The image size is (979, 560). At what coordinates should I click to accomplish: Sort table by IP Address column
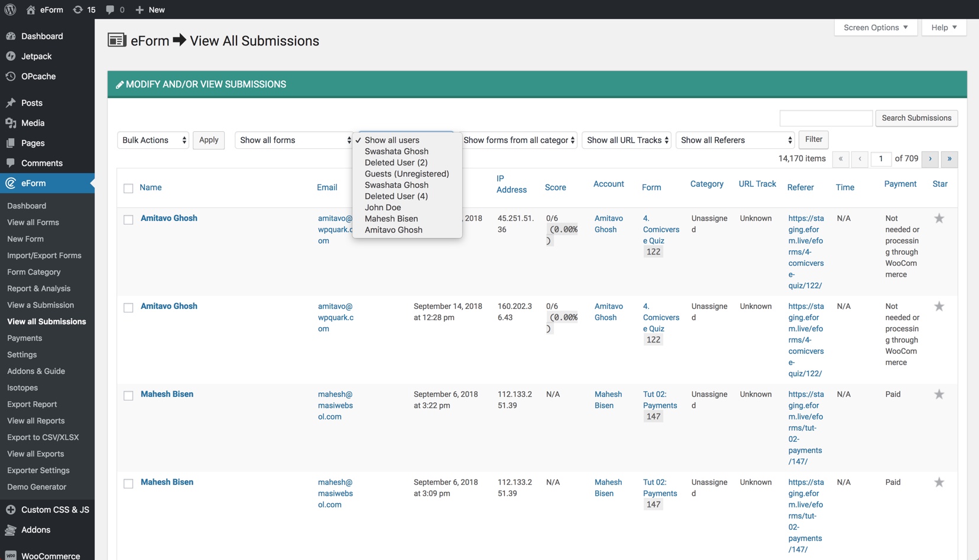click(511, 184)
